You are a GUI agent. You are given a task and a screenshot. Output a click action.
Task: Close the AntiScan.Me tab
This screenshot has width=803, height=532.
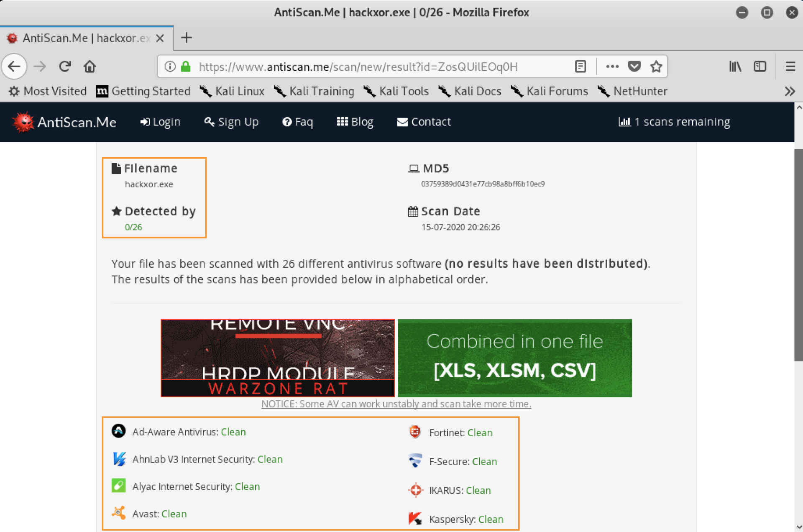click(x=160, y=38)
